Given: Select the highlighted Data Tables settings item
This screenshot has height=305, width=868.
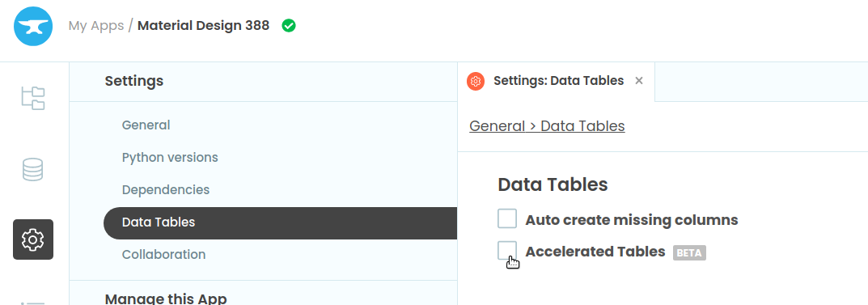Looking at the screenshot, I should pyautogui.click(x=280, y=223).
